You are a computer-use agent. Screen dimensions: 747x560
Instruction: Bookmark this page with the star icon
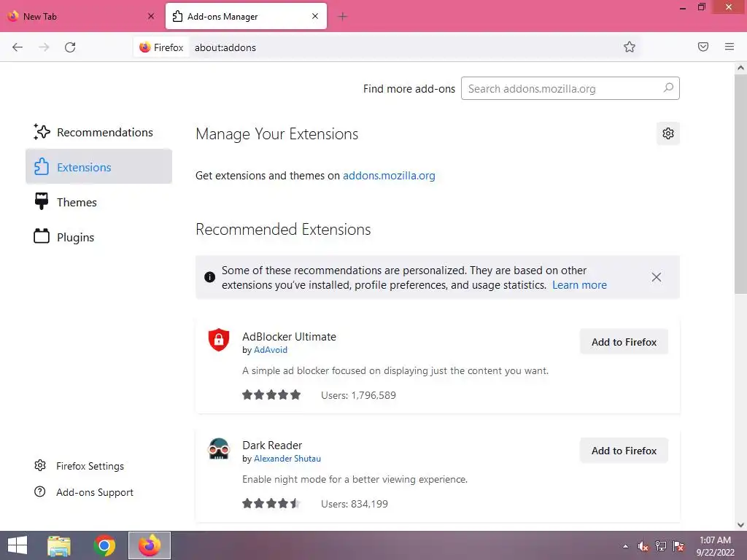pos(630,47)
